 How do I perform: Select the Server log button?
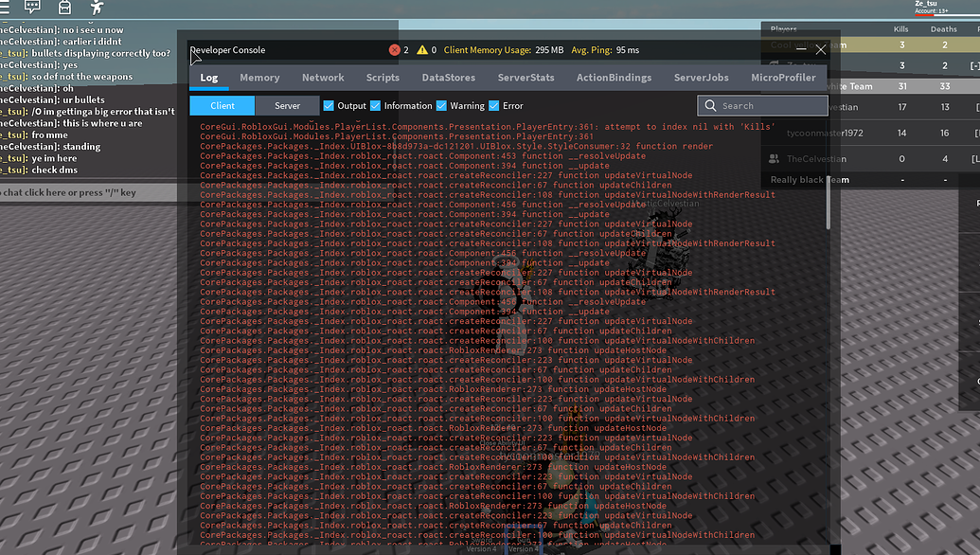pos(288,106)
